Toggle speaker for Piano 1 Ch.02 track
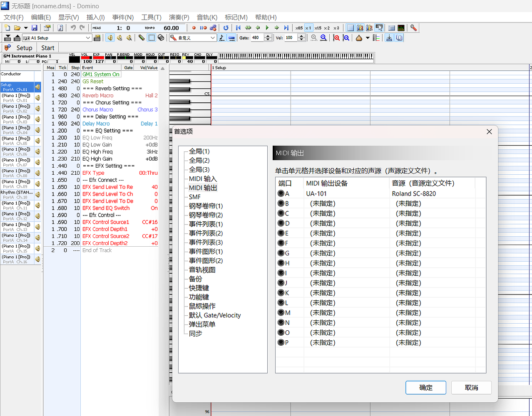The width and height of the screenshot is (532, 416). point(37,109)
